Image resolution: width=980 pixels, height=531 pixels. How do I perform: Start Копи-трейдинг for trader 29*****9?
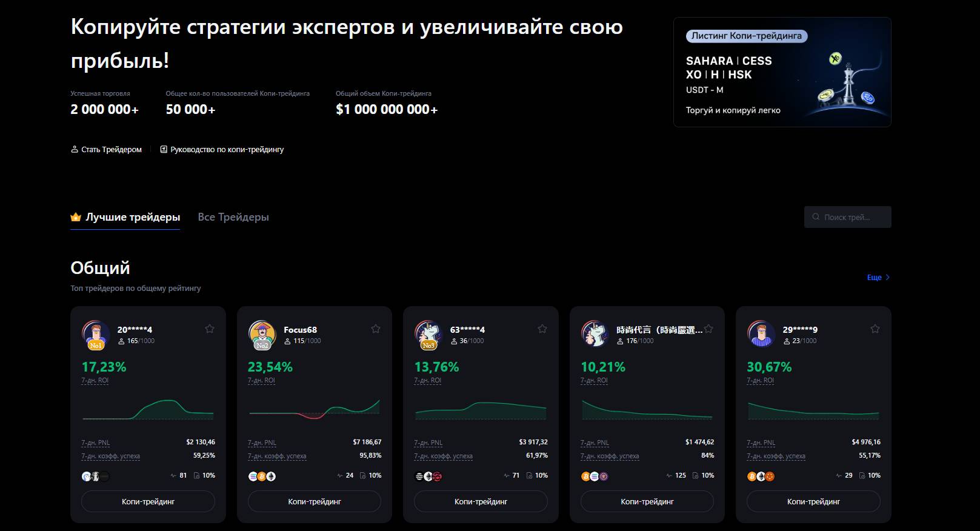click(813, 501)
